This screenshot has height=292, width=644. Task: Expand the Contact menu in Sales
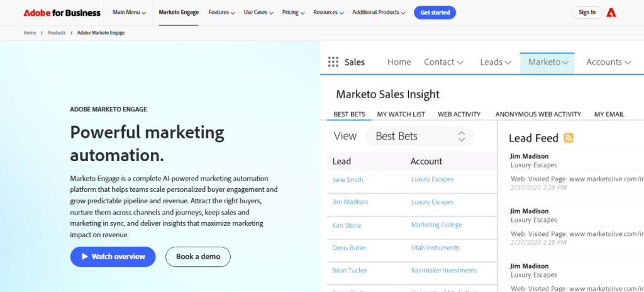(443, 62)
